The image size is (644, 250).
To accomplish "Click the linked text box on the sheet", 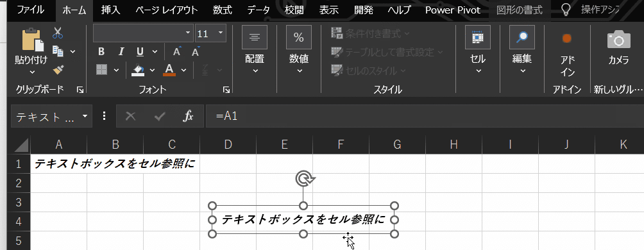I will point(303,220).
